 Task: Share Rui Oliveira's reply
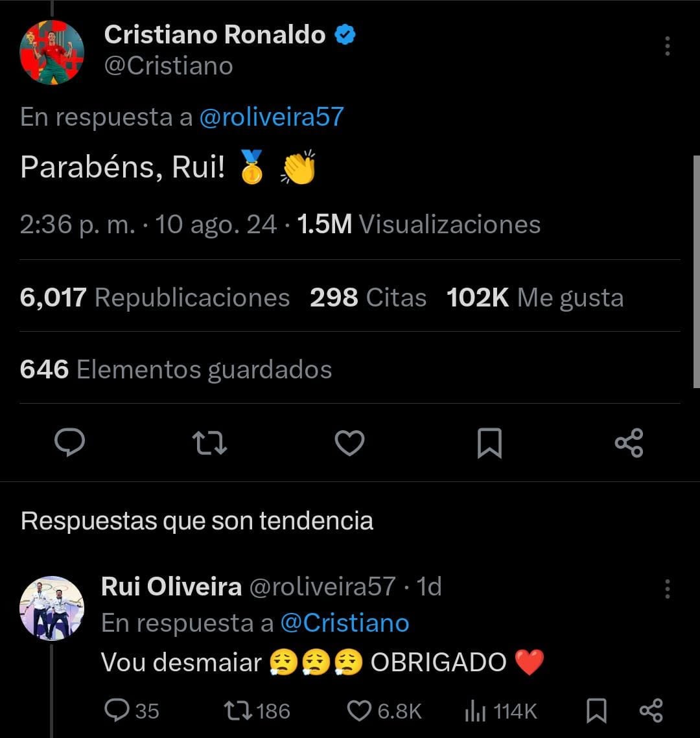651,711
